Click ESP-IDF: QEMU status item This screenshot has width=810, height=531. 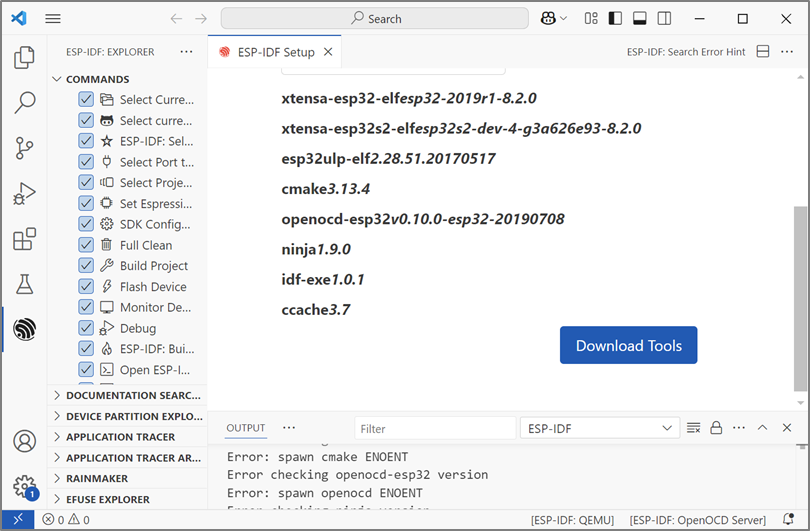(572, 520)
